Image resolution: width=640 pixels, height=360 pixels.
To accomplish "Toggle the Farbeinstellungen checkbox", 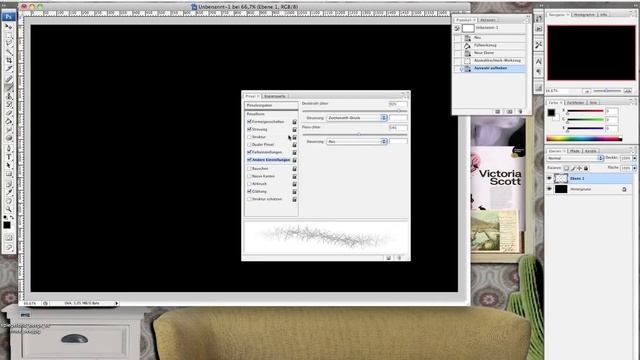I will tap(249, 152).
